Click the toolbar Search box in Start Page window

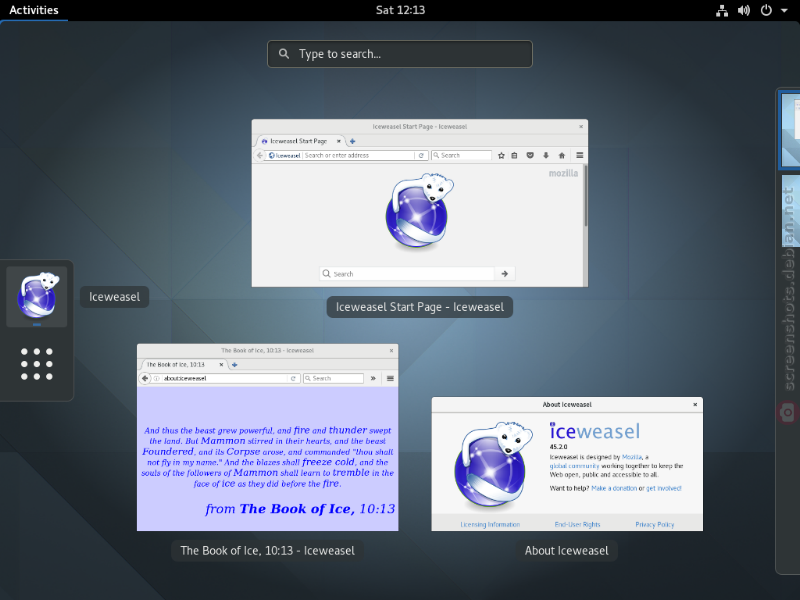click(462, 156)
